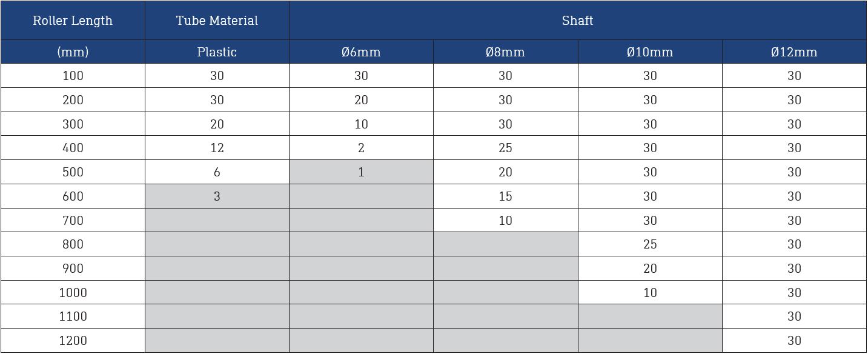Select the Plastic value 12 at 400 mm
Image resolution: width=868 pixels, height=354 pixels.
tap(217, 148)
